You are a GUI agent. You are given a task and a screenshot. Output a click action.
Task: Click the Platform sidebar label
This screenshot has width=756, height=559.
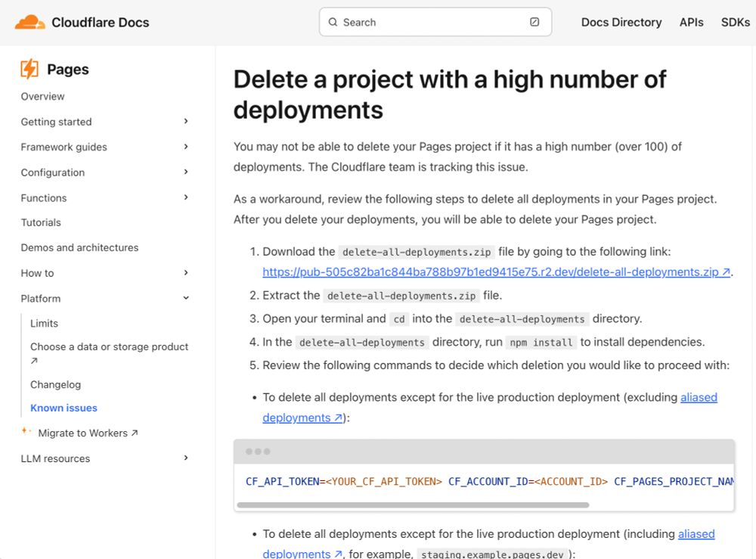[41, 299]
